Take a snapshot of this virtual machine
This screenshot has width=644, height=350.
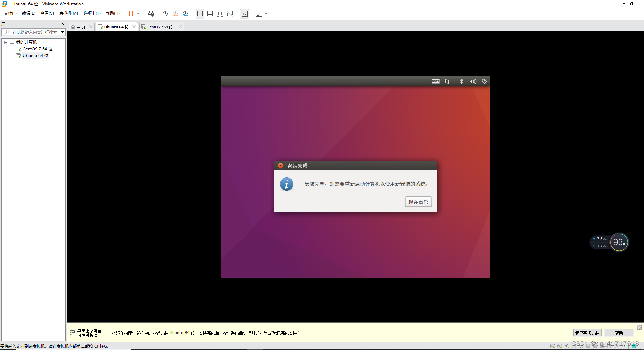pyautogui.click(x=165, y=14)
